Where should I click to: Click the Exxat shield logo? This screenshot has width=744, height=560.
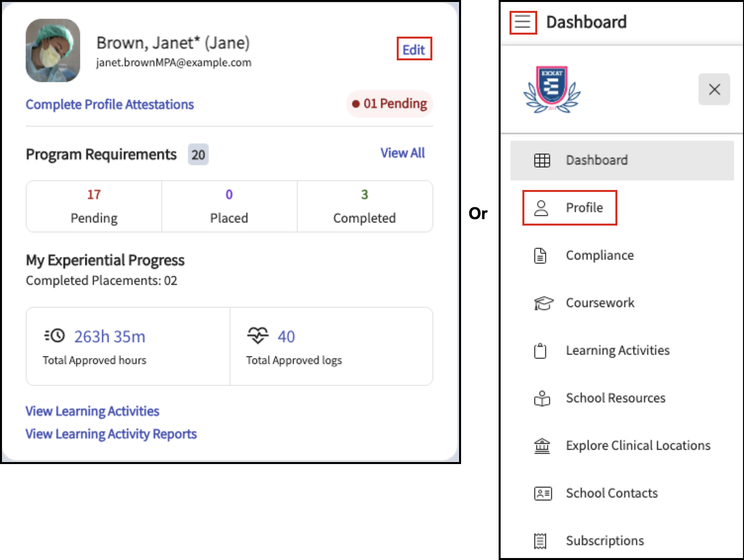[552, 90]
